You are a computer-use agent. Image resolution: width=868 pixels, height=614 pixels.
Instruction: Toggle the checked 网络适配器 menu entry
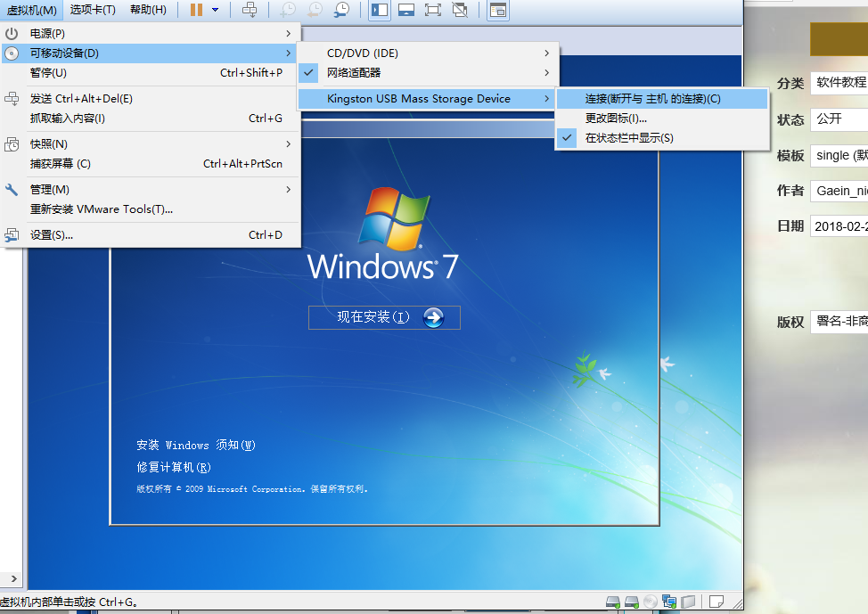click(x=354, y=72)
